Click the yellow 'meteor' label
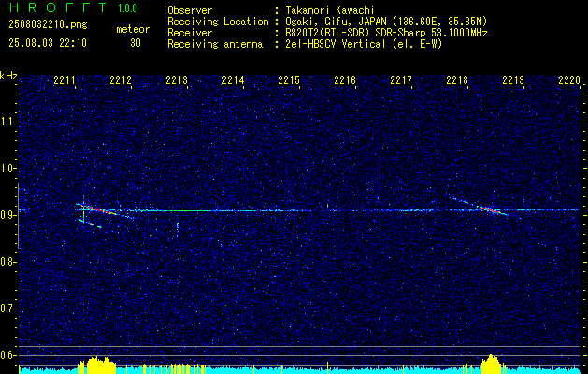The image size is (588, 374). tap(133, 29)
